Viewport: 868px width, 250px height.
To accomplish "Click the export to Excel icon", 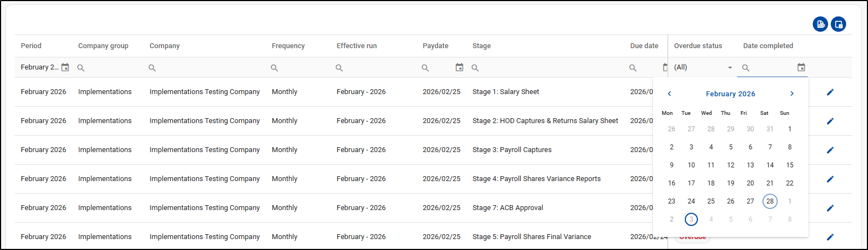I will tap(820, 24).
